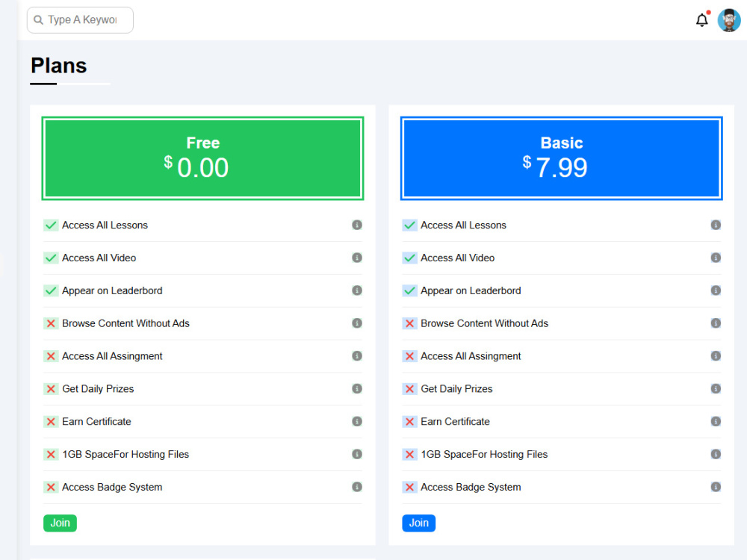Image resolution: width=747 pixels, height=560 pixels.
Task: Show info for Basic Access All Assingment
Action: 716,355
